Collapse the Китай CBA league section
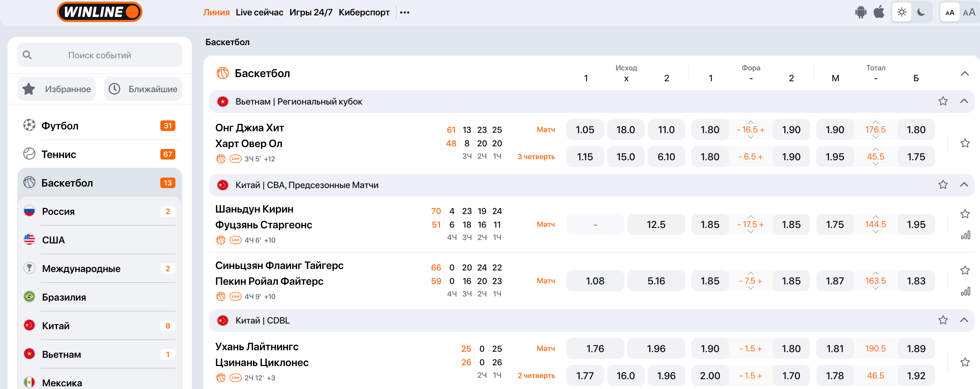The image size is (980, 389). coord(964,185)
